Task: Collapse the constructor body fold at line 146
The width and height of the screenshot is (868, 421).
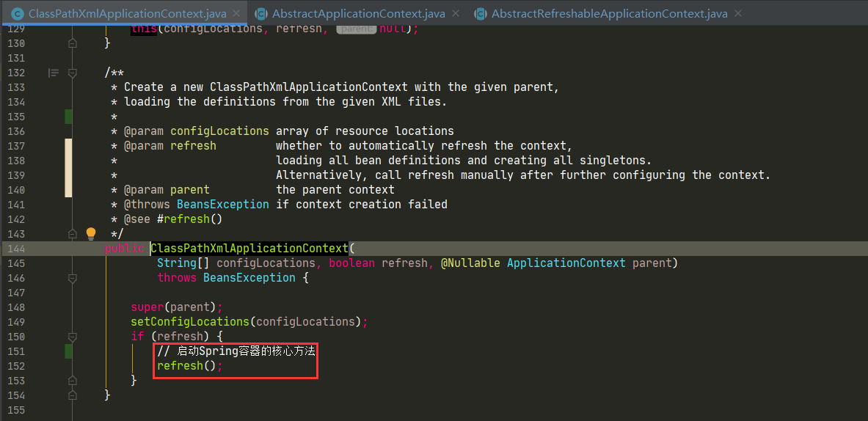Action: coord(72,278)
